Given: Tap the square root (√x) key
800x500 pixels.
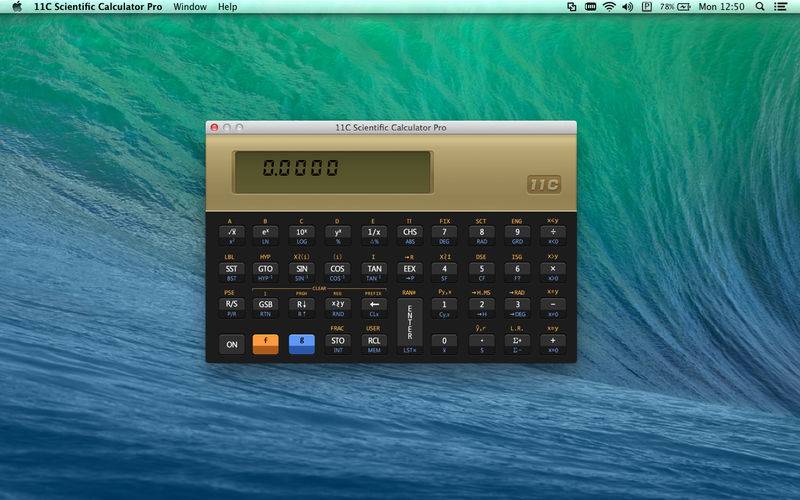Looking at the screenshot, I should coord(232,235).
